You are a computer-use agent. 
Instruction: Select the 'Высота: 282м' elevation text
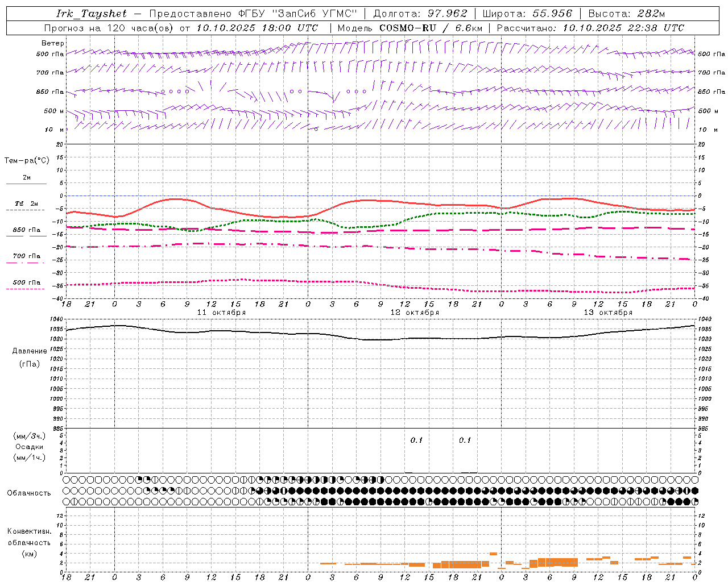click(x=626, y=14)
